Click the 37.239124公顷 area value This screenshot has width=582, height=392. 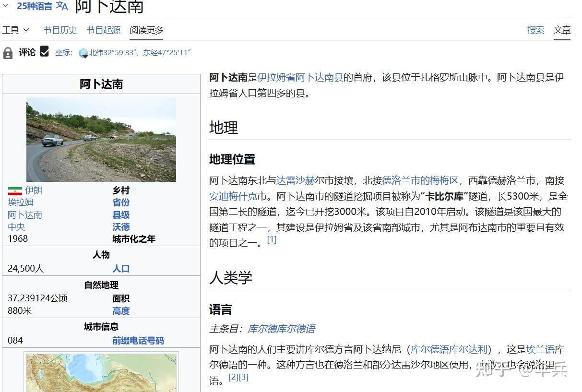tap(38, 298)
